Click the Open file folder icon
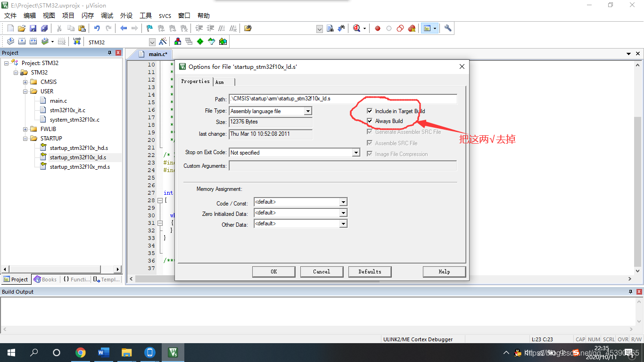The width and height of the screenshot is (644, 362). coord(21,28)
